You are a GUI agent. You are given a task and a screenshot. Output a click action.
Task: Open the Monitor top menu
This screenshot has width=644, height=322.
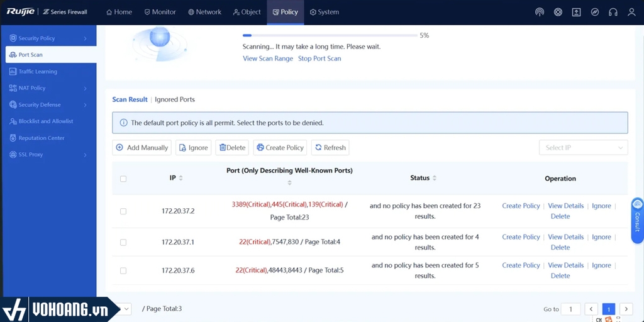[x=160, y=12]
